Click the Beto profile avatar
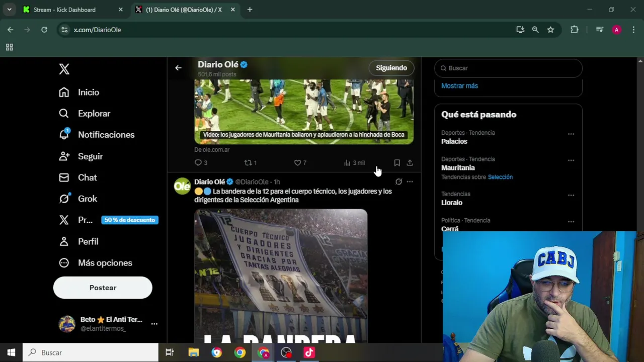 tap(67, 324)
